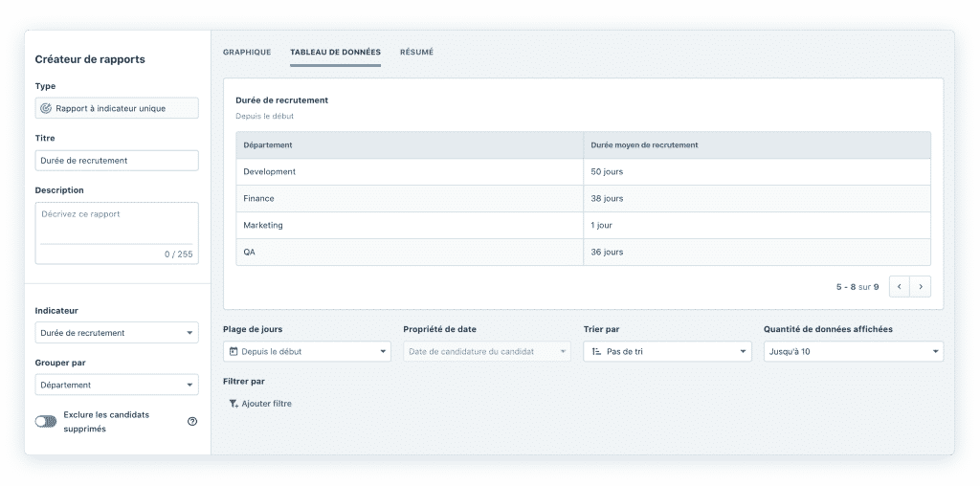The image size is (980, 486).
Task: Click the calendar icon in Plage de jours
Action: 234,351
